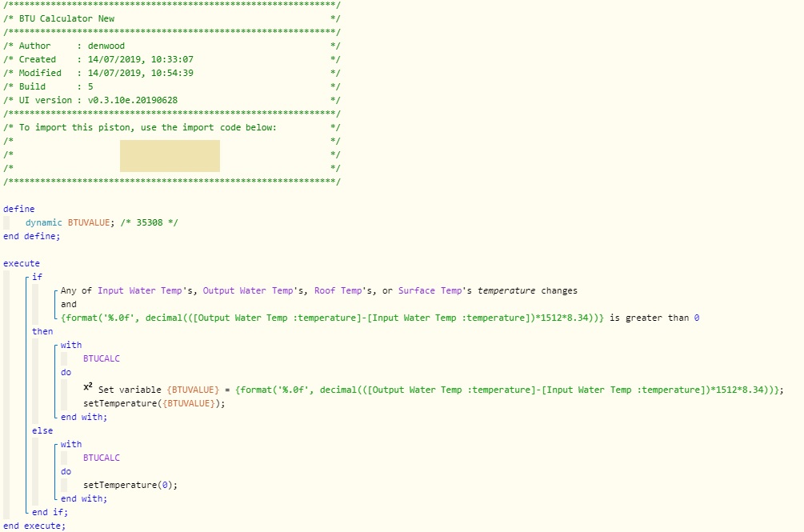Click the 'dynamic' variable type keyword

pos(43,222)
